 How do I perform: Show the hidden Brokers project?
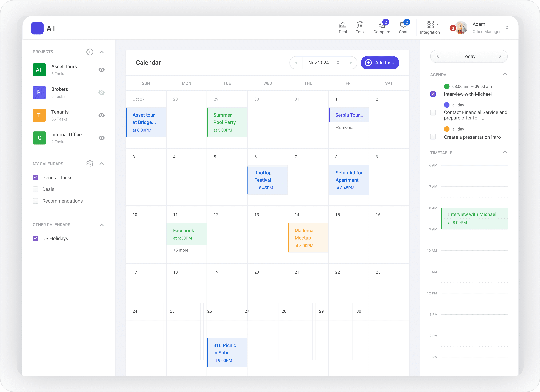pos(101,93)
